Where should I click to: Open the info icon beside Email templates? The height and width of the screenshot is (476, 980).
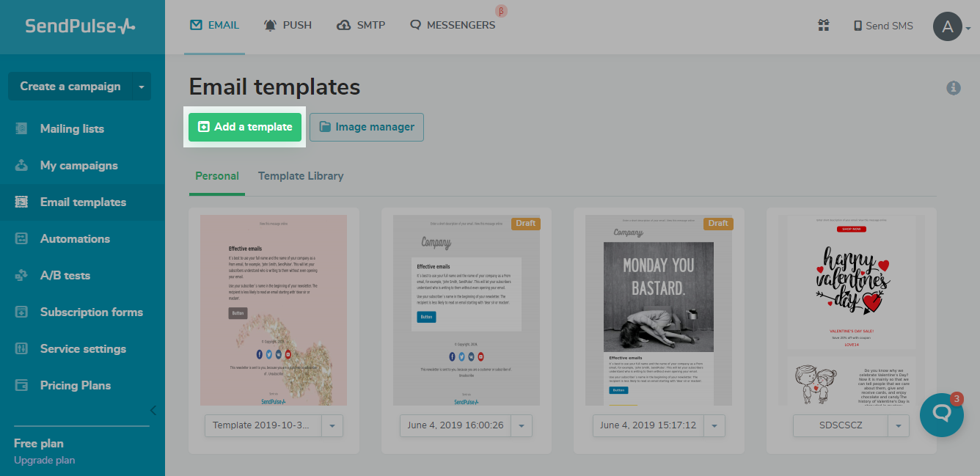(x=954, y=88)
